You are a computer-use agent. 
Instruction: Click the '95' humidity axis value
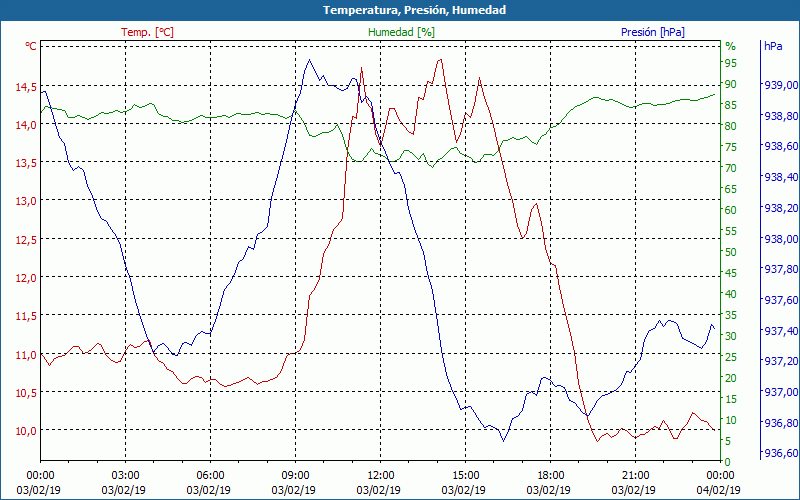[731, 63]
